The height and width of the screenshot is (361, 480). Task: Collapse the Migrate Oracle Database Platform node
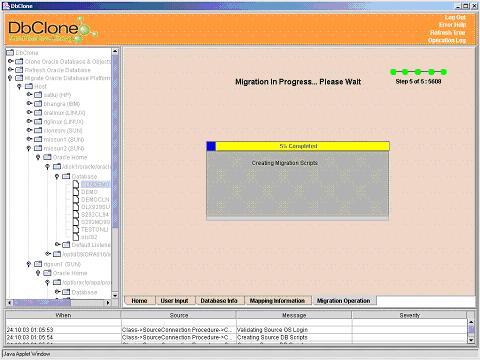point(10,78)
